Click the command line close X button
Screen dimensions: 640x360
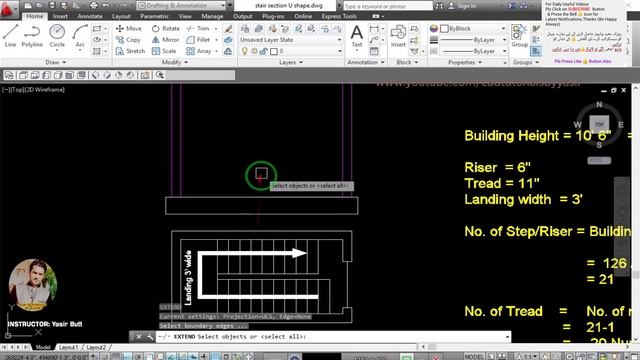tap(139, 337)
